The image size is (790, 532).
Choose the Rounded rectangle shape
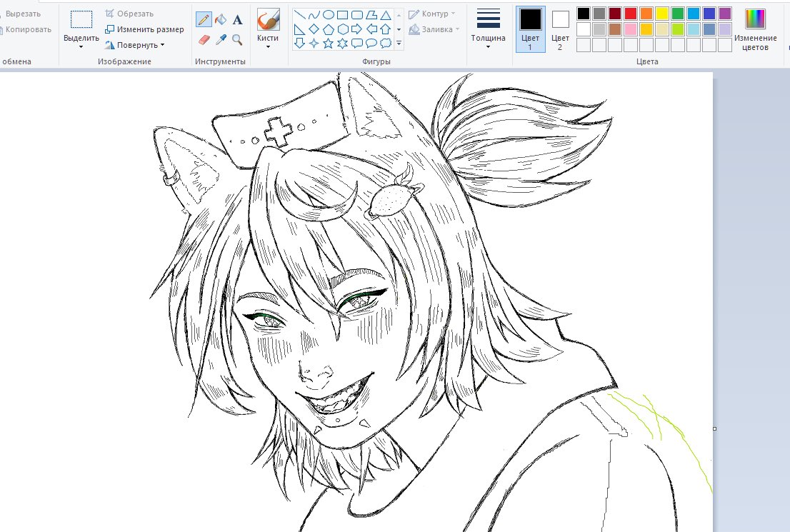[x=356, y=14]
